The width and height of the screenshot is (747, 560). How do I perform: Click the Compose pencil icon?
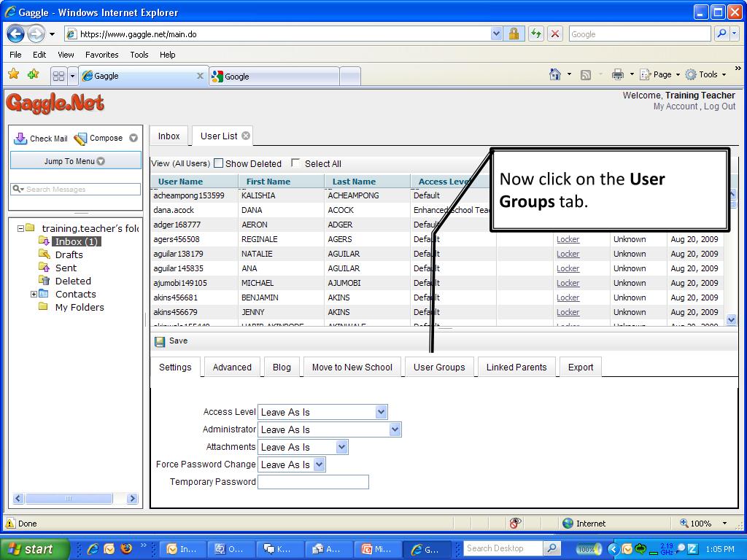80,139
